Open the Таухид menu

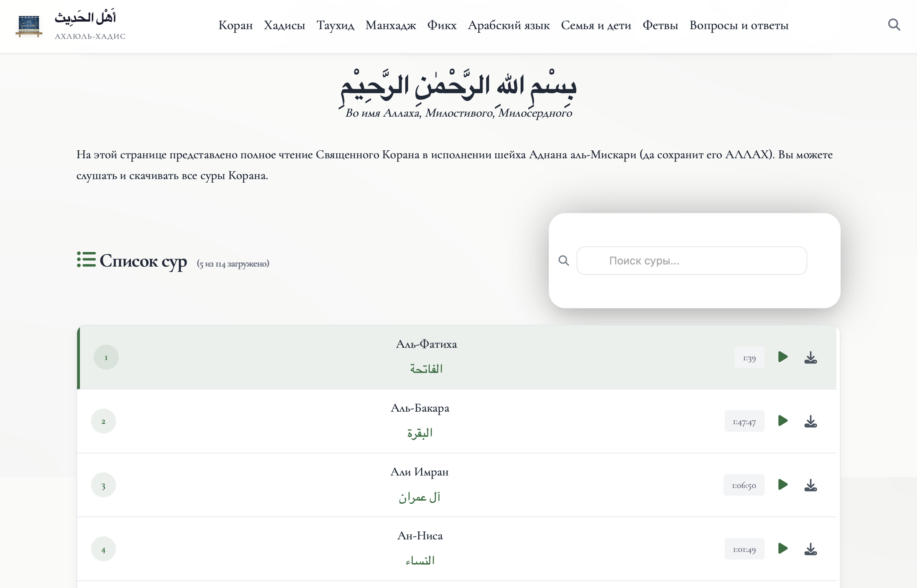[335, 25]
